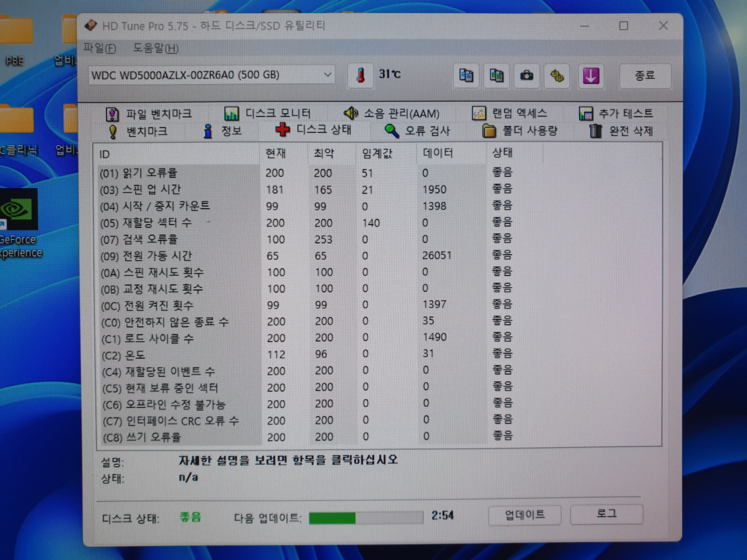
Task: Switch to the 랜덤 엑세스 tab
Action: tap(509, 113)
